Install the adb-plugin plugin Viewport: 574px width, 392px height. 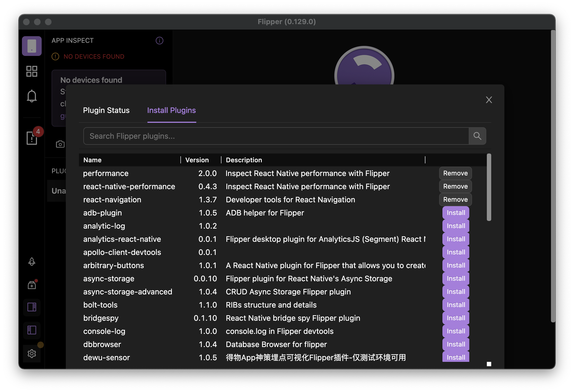coord(456,213)
